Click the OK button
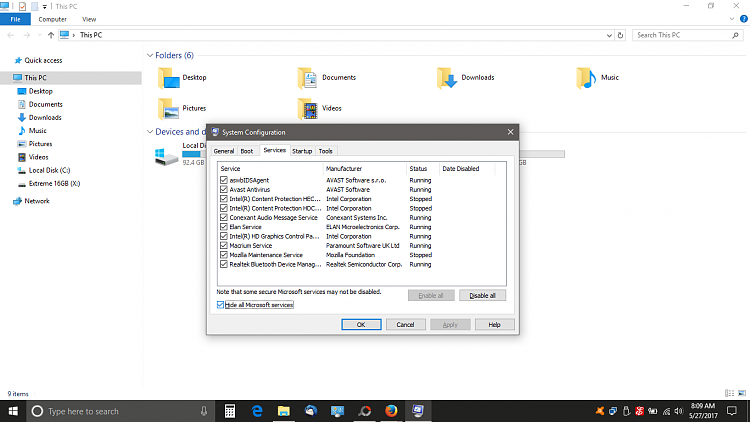750x422 pixels. point(361,324)
